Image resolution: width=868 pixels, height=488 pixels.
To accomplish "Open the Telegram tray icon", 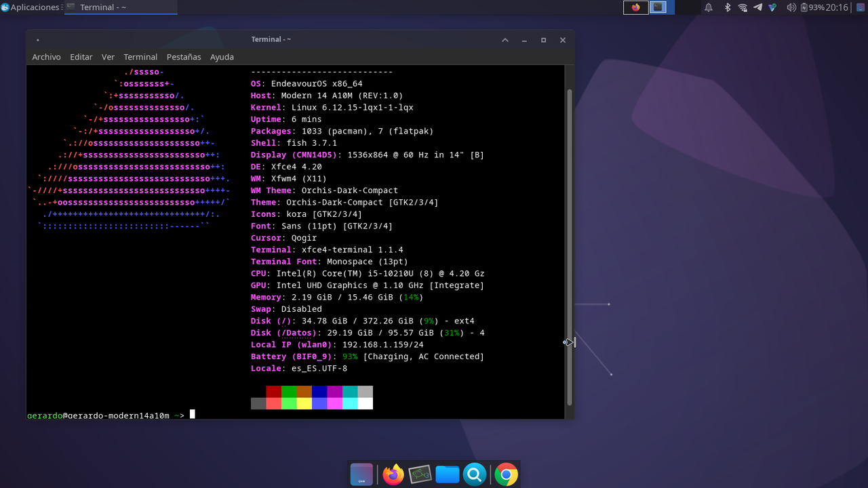I will click(757, 7).
